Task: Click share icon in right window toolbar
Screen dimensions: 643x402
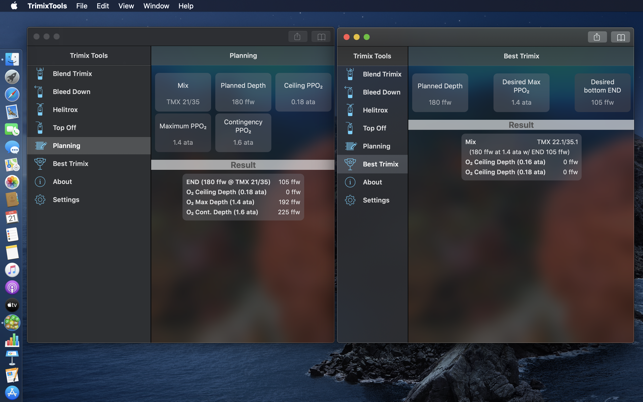Action: coord(597,37)
